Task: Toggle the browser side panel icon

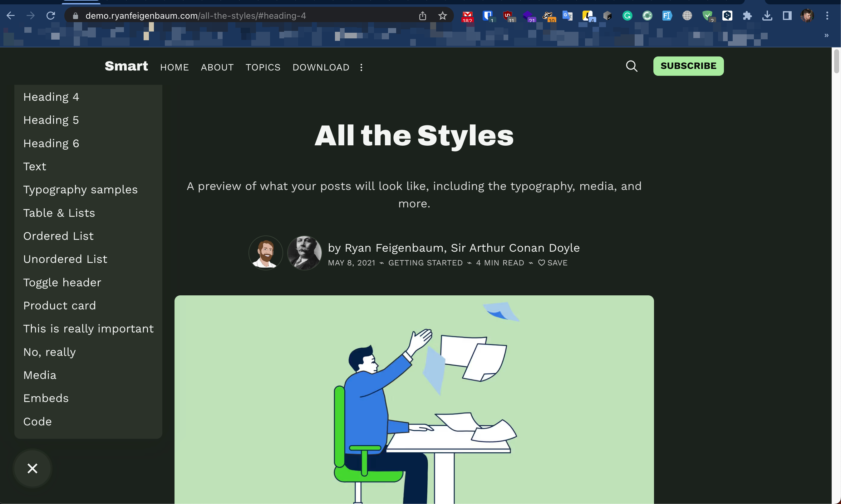Action: [787, 16]
